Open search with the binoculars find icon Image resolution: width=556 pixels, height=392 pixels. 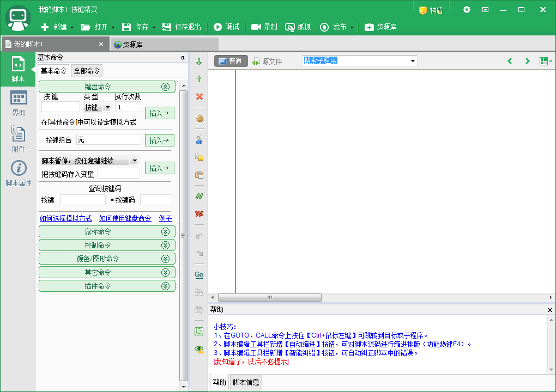tap(198, 292)
